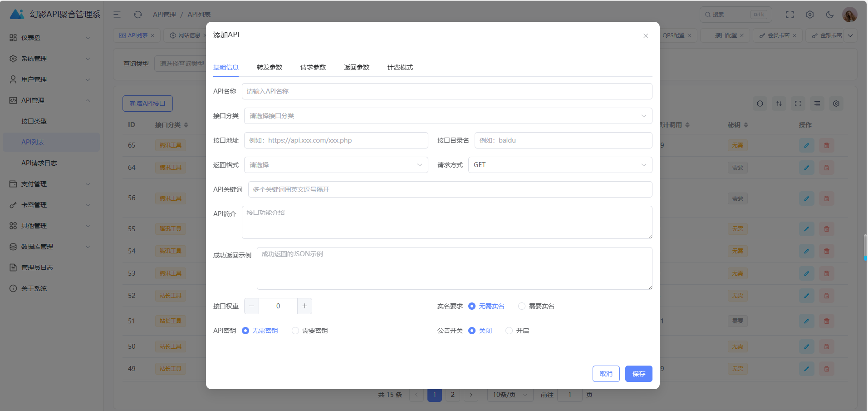Edit row 49 with the pencil icon

807,369
